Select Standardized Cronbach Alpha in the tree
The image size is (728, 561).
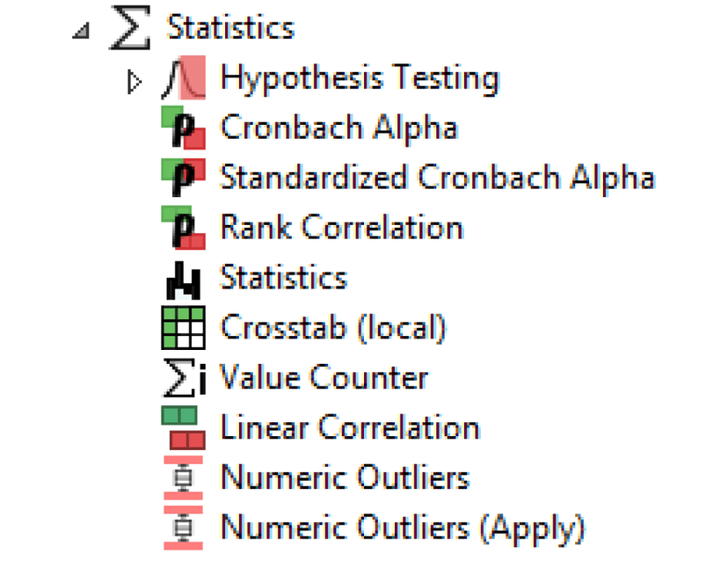(437, 178)
